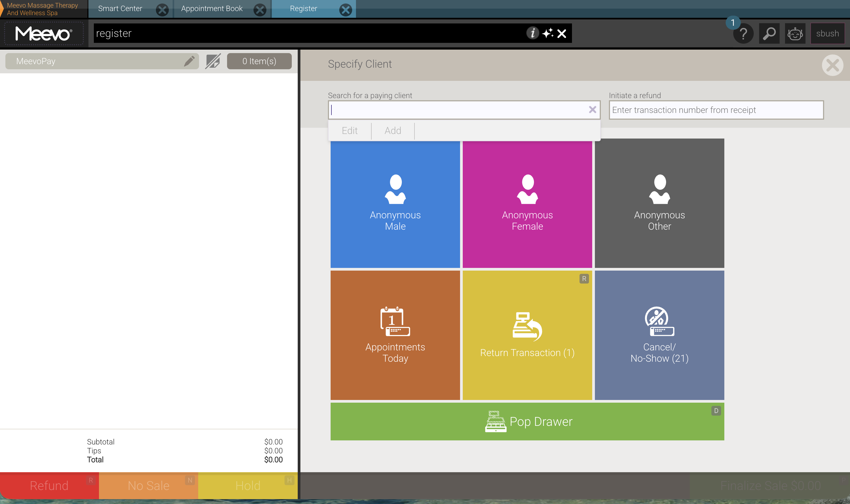Open the sbush user menu
Screen dimensions: 850x504
tap(828, 34)
